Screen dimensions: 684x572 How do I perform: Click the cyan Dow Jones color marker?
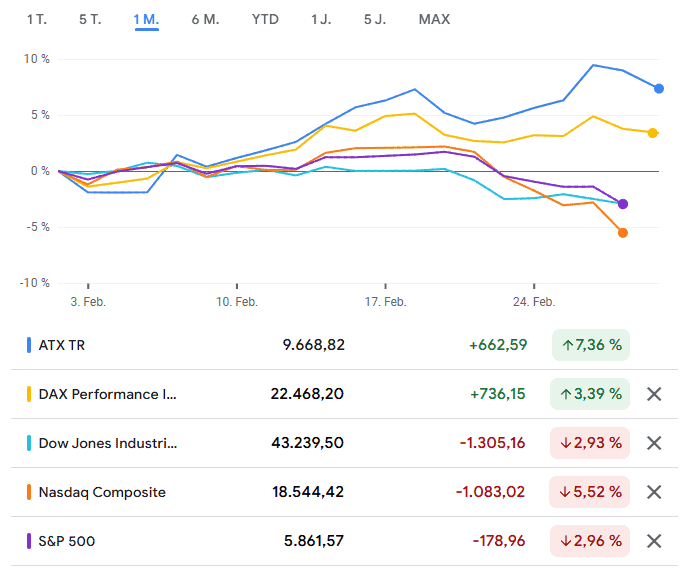click(x=29, y=443)
